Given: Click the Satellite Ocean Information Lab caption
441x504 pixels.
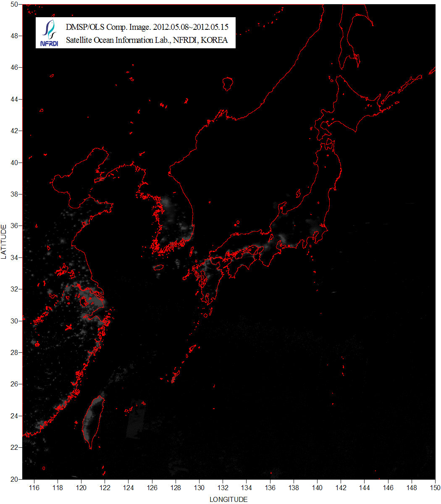Looking at the screenshot, I should pos(147,40).
